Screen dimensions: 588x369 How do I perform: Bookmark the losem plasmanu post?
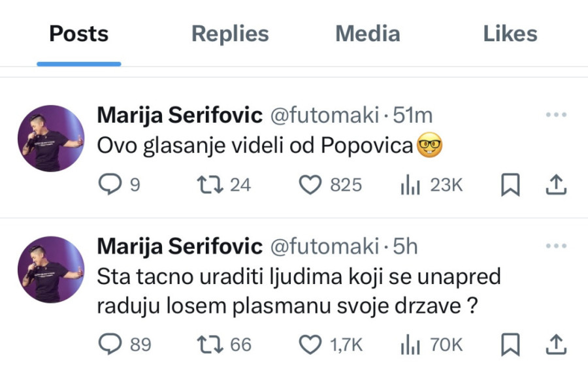(x=510, y=344)
